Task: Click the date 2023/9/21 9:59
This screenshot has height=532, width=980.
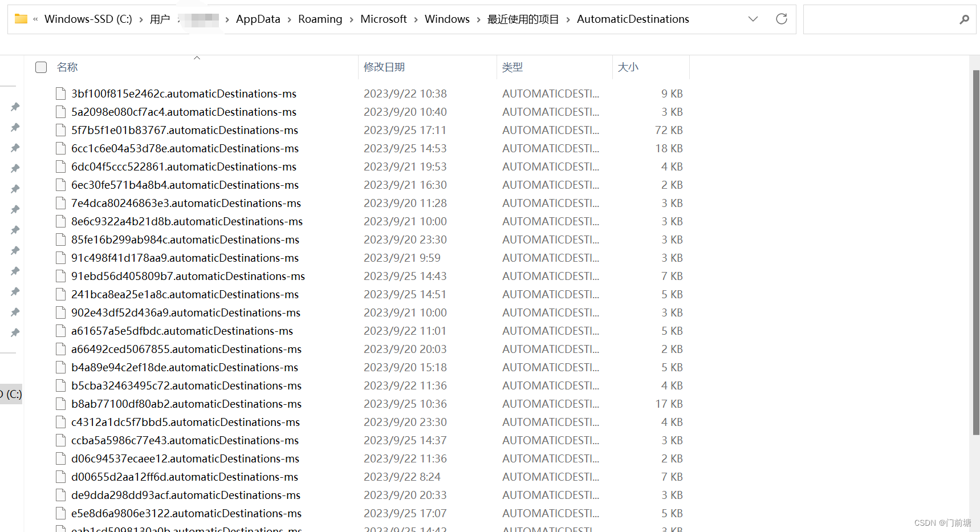Action: 402,258
